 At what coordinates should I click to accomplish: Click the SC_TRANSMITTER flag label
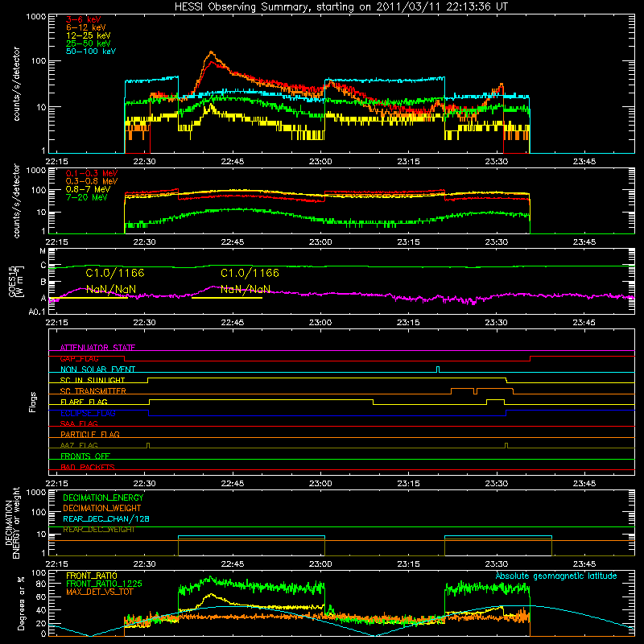click(x=93, y=391)
